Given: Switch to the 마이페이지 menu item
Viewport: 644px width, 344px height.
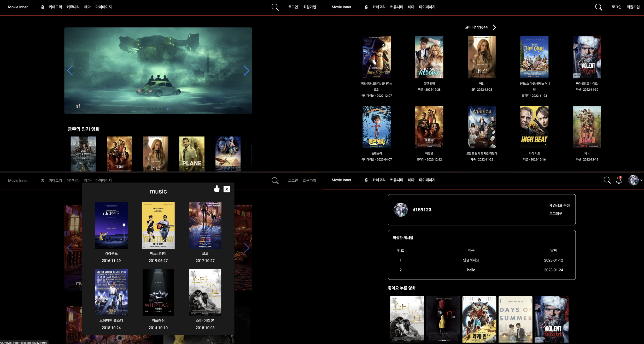Looking at the screenshot, I should [x=104, y=7].
